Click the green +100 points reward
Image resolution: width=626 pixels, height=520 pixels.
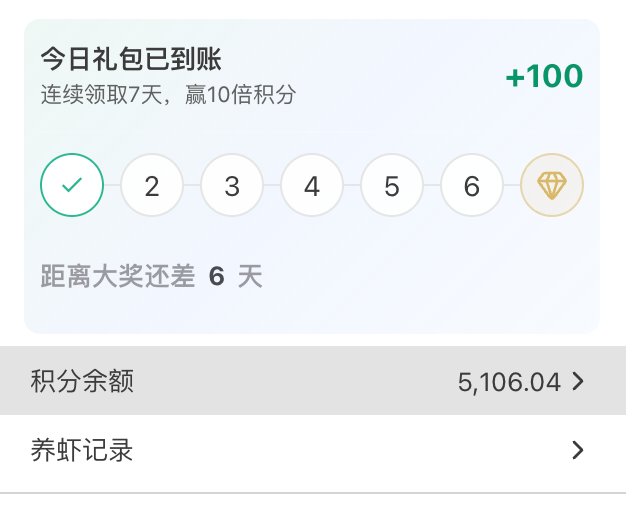click(x=544, y=77)
